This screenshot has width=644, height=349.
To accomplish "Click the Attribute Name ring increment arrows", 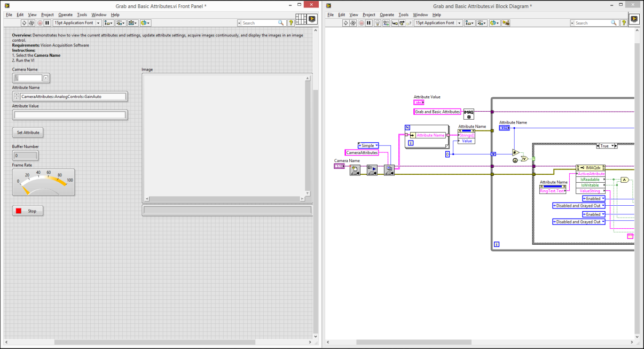I will (17, 97).
